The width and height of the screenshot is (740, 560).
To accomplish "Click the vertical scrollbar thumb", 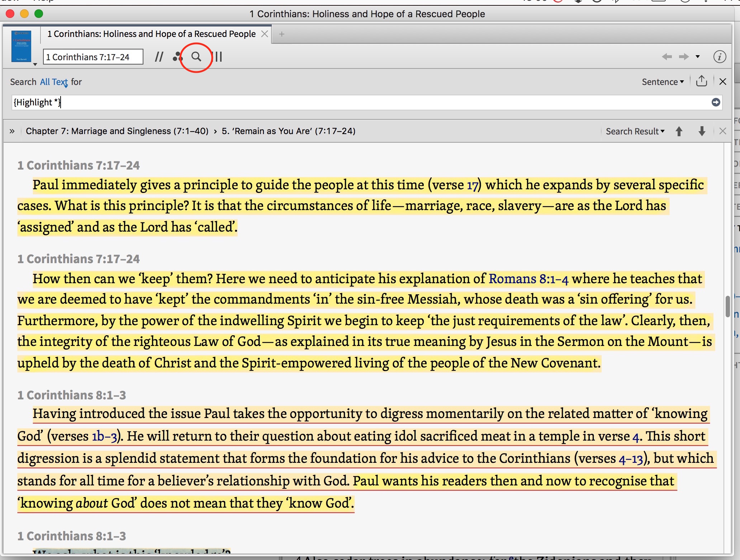I will 727,307.
